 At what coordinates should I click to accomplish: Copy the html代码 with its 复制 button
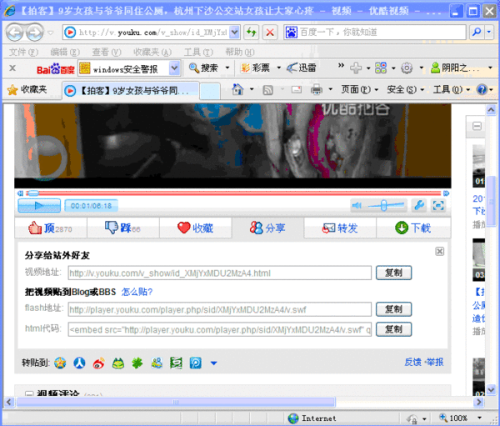coord(394,329)
